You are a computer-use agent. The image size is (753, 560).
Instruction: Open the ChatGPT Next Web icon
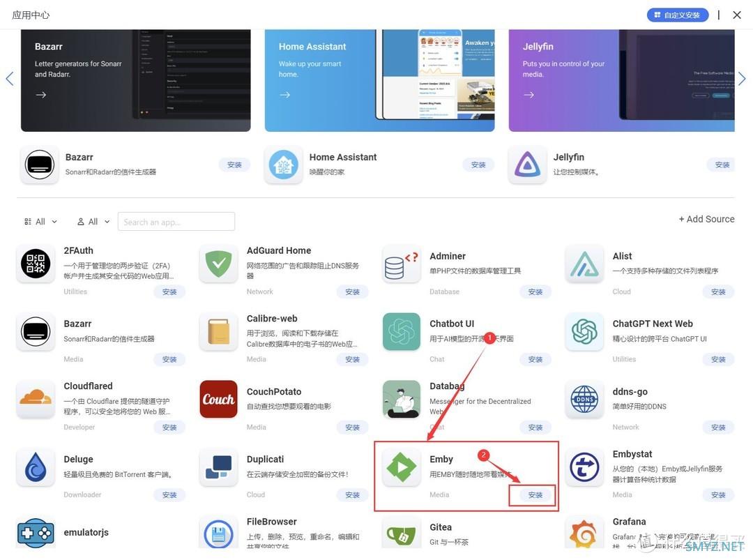click(584, 331)
